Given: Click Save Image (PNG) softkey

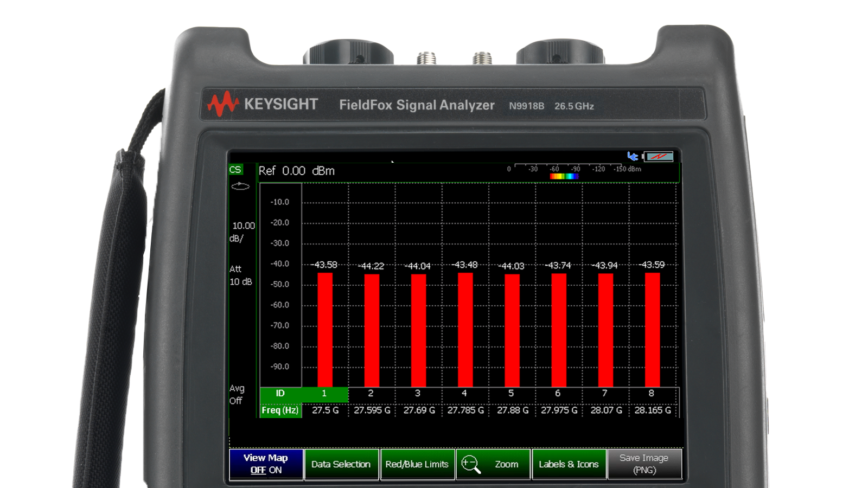Looking at the screenshot, I should tap(644, 464).
